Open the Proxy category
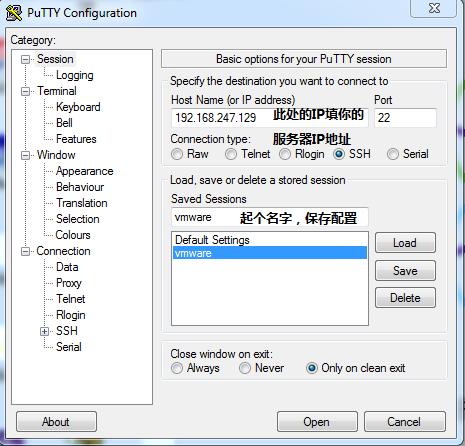Screen dimensions: 465x446 (69, 283)
